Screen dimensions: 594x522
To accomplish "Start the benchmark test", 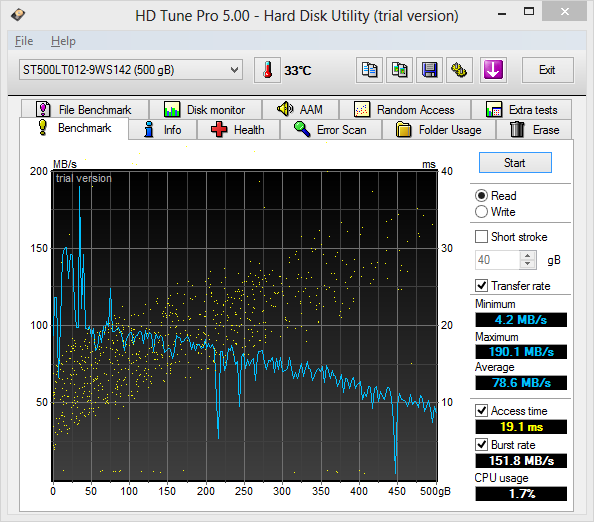I will click(x=515, y=163).
